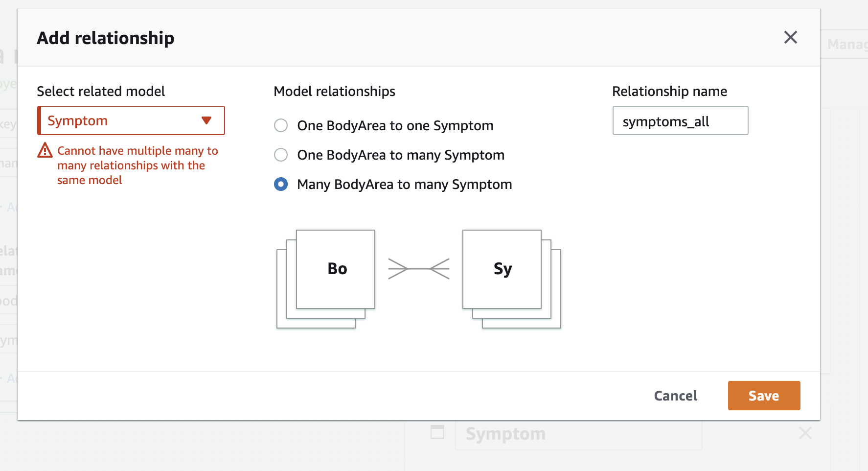
Task: Select "One BodyArea to many Symptom"
Action: (x=281, y=155)
